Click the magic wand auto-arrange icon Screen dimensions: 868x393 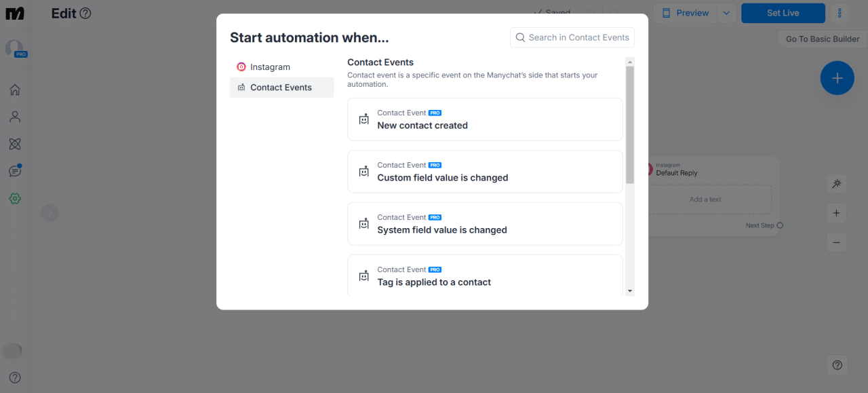(837, 184)
